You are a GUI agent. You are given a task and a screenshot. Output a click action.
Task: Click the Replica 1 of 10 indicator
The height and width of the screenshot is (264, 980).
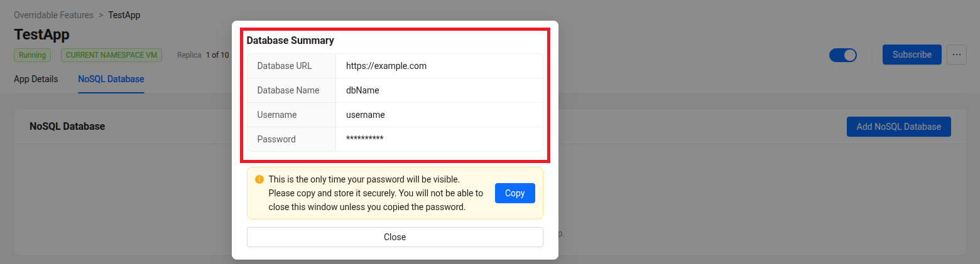coord(203,55)
